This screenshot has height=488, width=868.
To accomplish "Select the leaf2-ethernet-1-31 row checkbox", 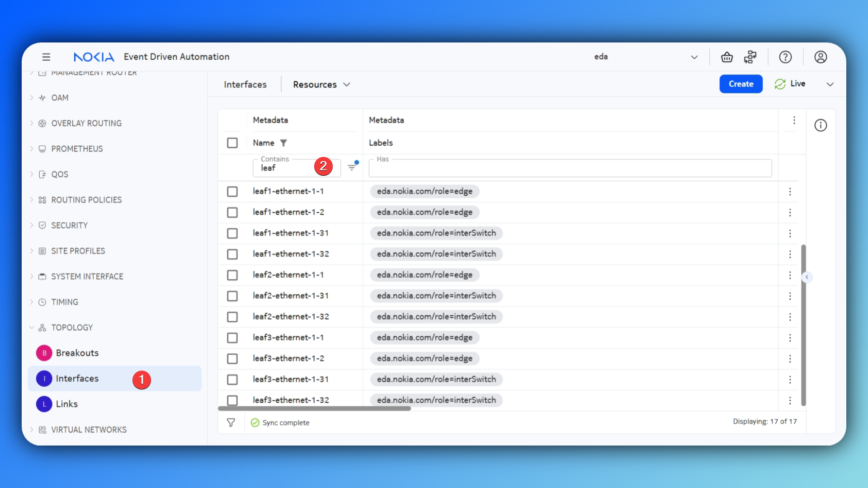I will (x=232, y=296).
